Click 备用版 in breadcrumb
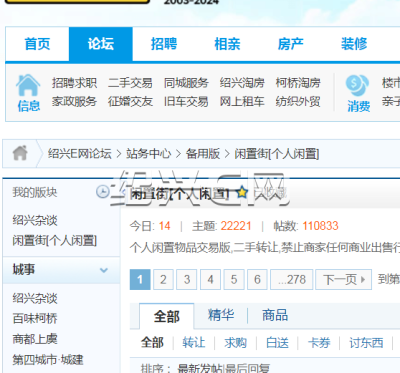 [203, 154]
